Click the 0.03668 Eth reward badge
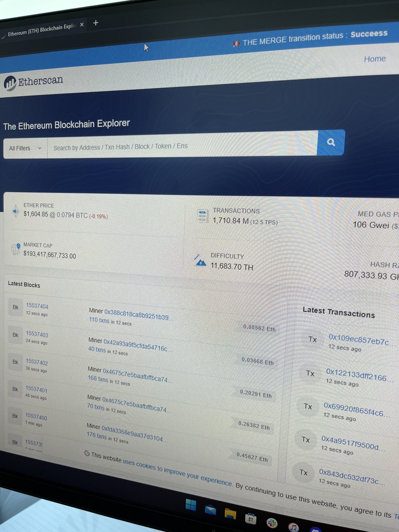This screenshot has height=532, width=399. (258, 361)
